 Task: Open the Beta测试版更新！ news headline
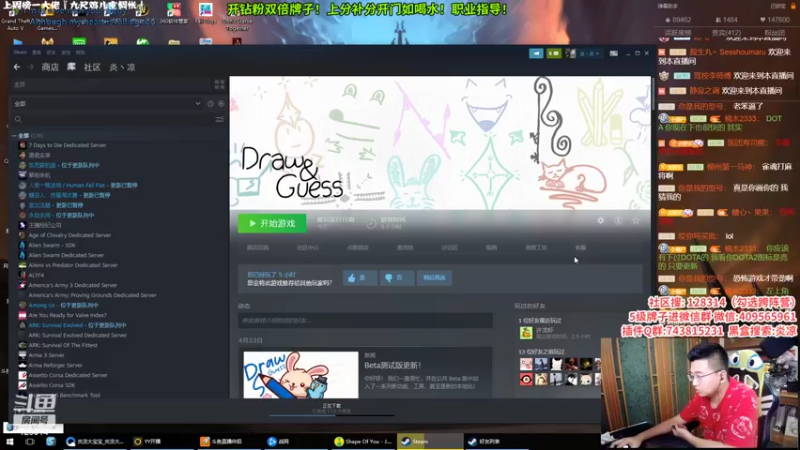393,365
